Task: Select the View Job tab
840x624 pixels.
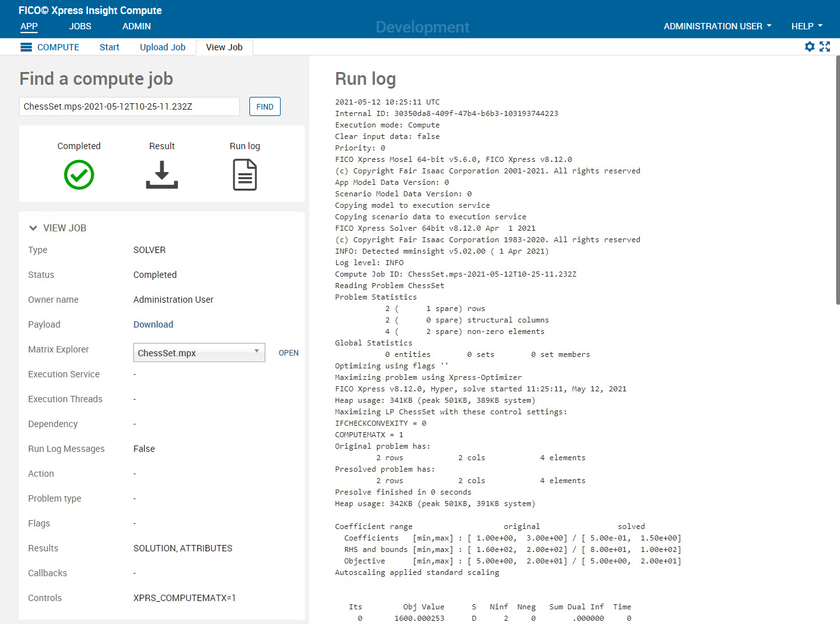Action: (225, 47)
